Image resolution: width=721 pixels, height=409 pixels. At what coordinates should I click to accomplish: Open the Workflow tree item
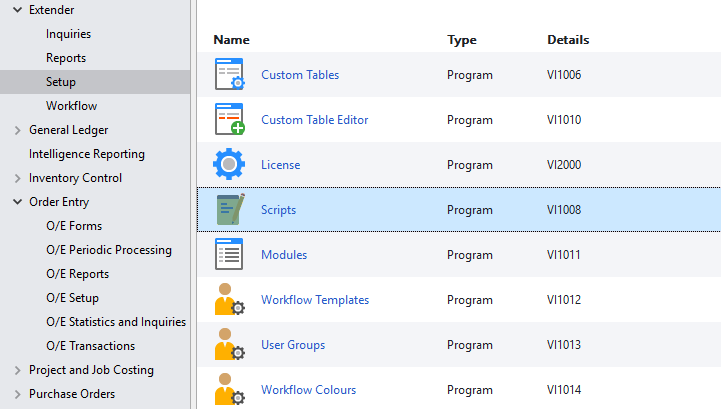point(71,106)
